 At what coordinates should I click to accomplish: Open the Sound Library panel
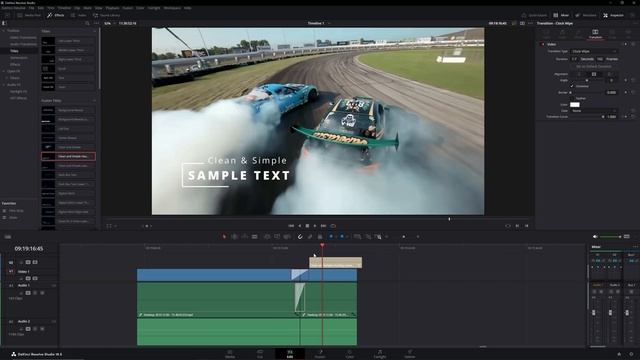107,15
